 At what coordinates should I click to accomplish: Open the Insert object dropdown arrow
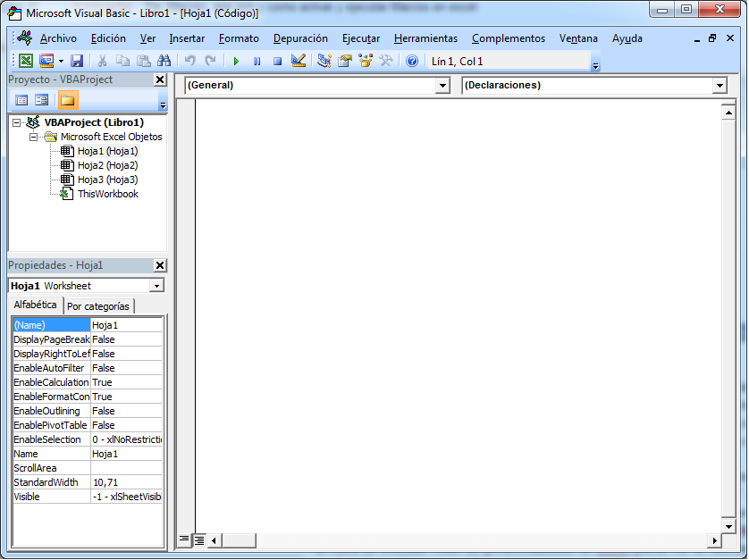pos(61,61)
